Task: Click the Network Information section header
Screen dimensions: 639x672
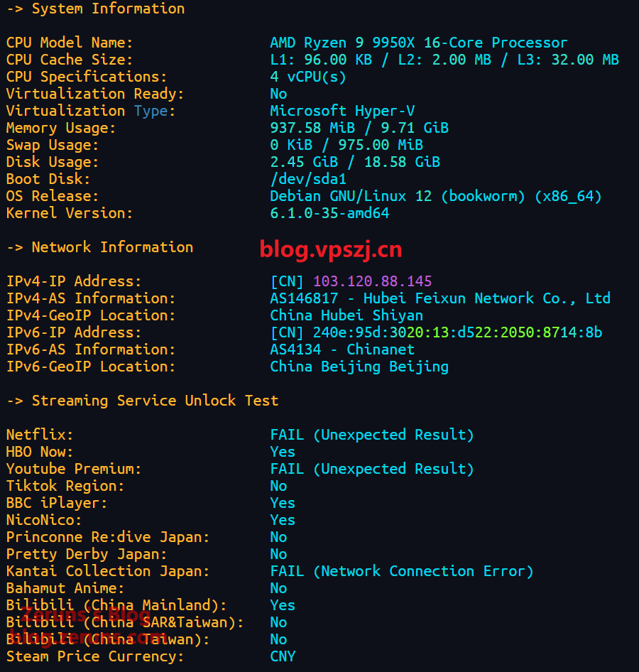Action: coord(99,247)
